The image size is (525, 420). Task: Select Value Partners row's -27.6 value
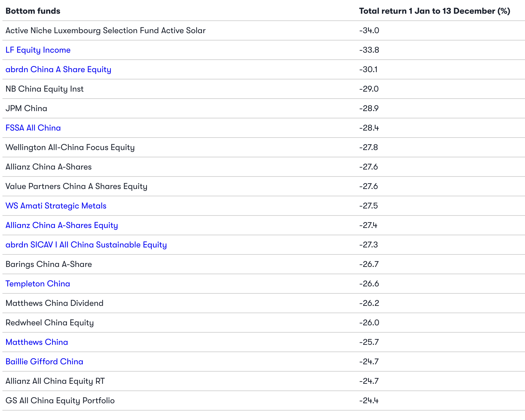pos(368,186)
